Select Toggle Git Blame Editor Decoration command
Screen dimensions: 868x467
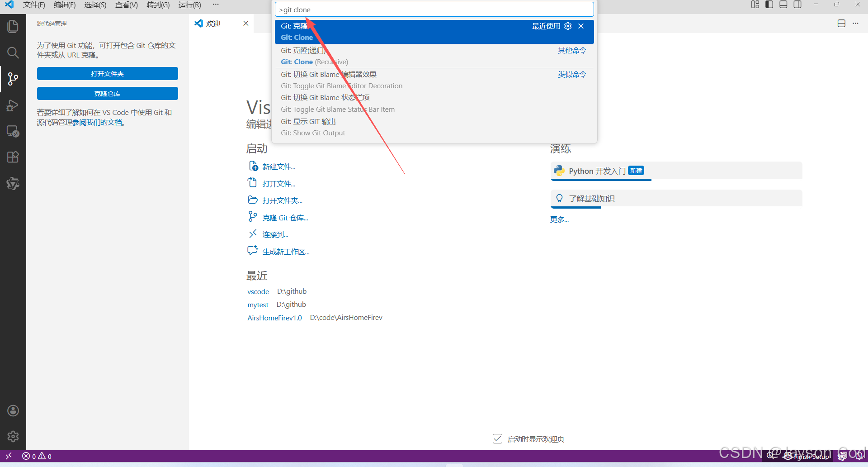434,80
